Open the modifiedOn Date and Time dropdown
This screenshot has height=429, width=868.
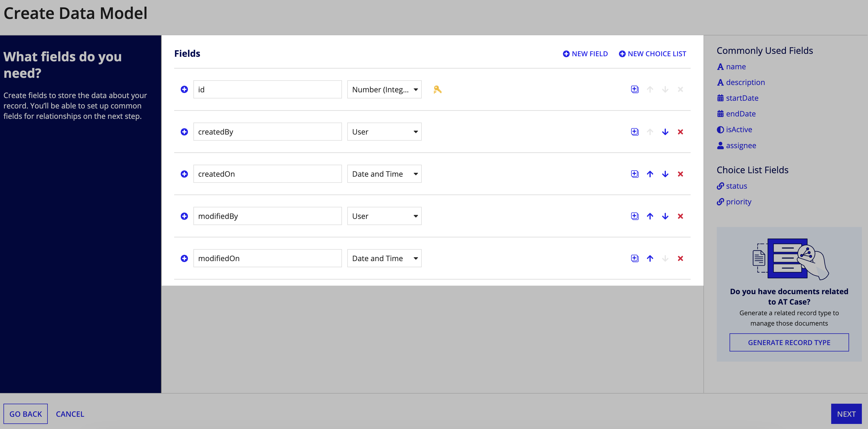(x=384, y=258)
